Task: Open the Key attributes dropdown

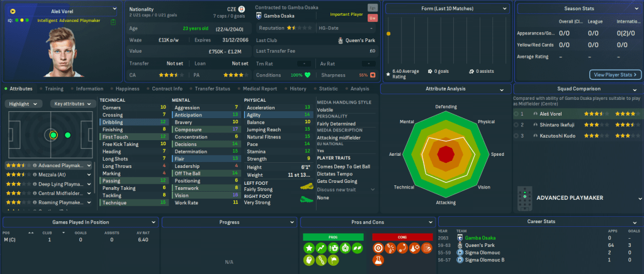Action: [71, 104]
